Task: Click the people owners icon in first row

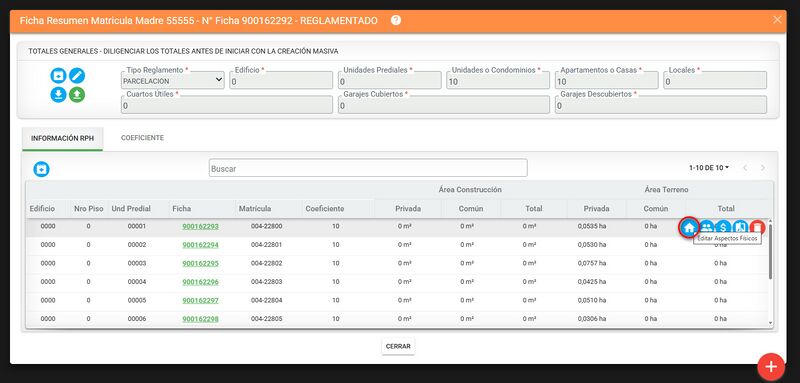Action: 707,227
